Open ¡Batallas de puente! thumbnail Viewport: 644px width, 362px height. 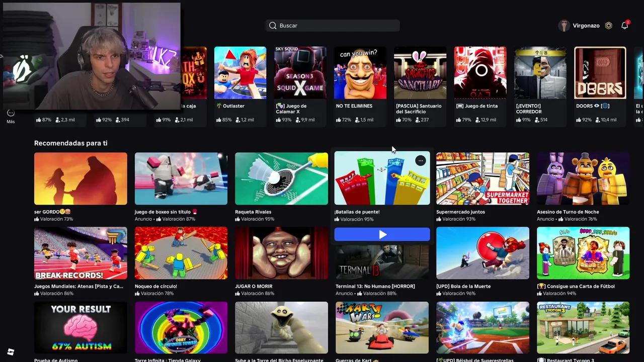382,178
